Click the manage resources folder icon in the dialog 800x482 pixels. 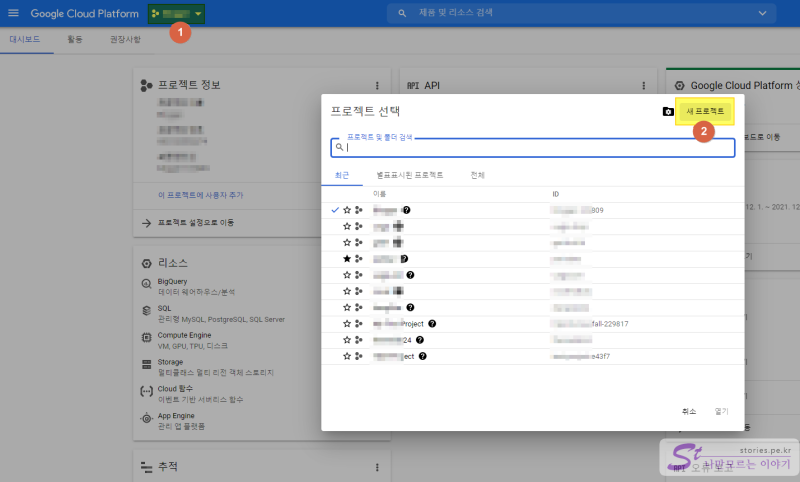pyautogui.click(x=668, y=111)
